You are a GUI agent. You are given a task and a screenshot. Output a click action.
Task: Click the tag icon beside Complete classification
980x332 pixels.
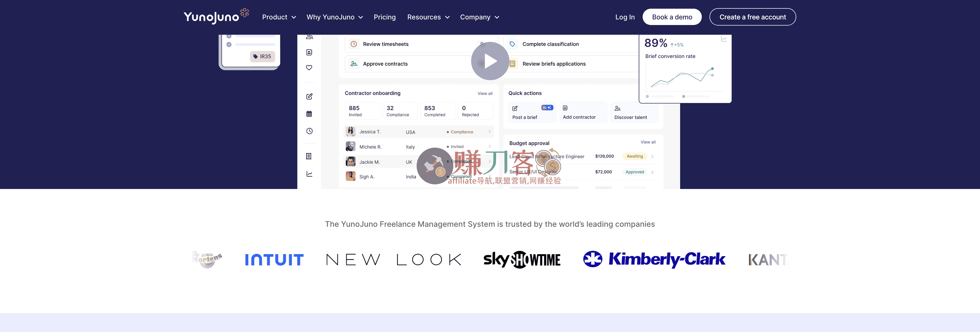coord(512,44)
